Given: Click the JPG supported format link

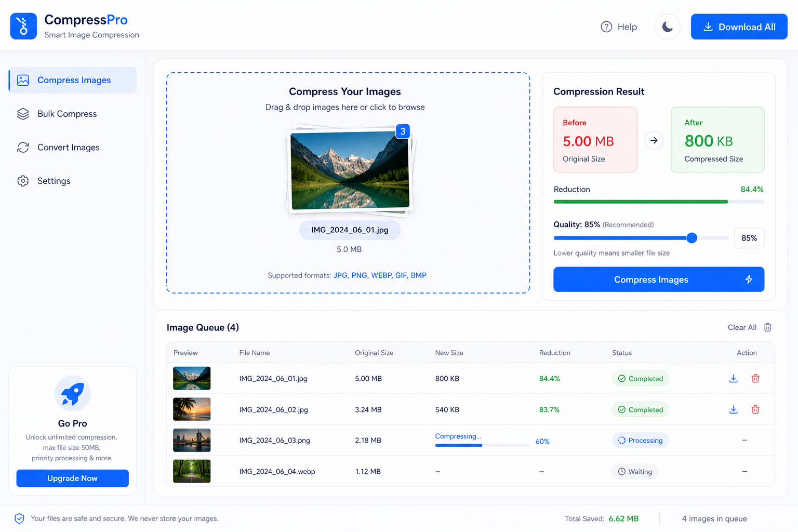Looking at the screenshot, I should coord(340,275).
